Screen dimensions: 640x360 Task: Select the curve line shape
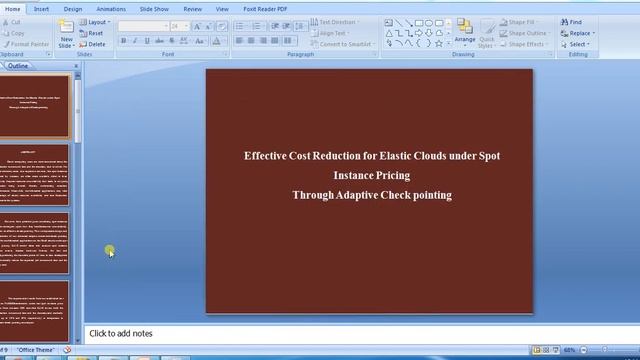coord(409,43)
